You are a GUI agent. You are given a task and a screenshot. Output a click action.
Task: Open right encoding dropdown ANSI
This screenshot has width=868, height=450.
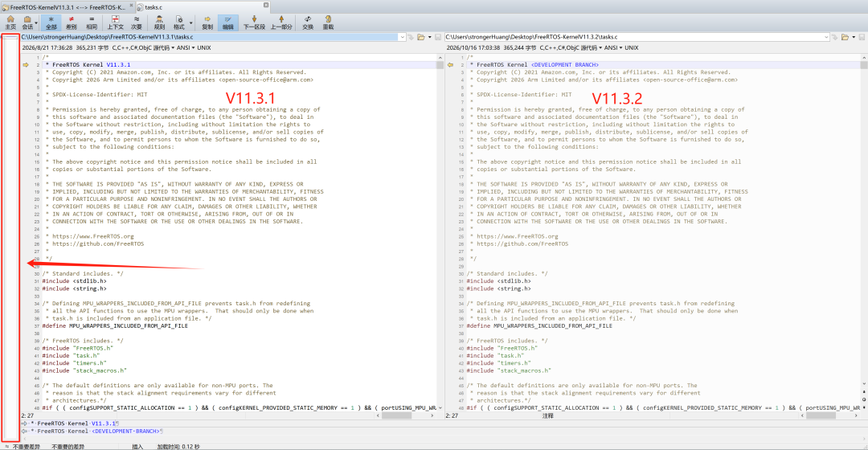coord(612,47)
